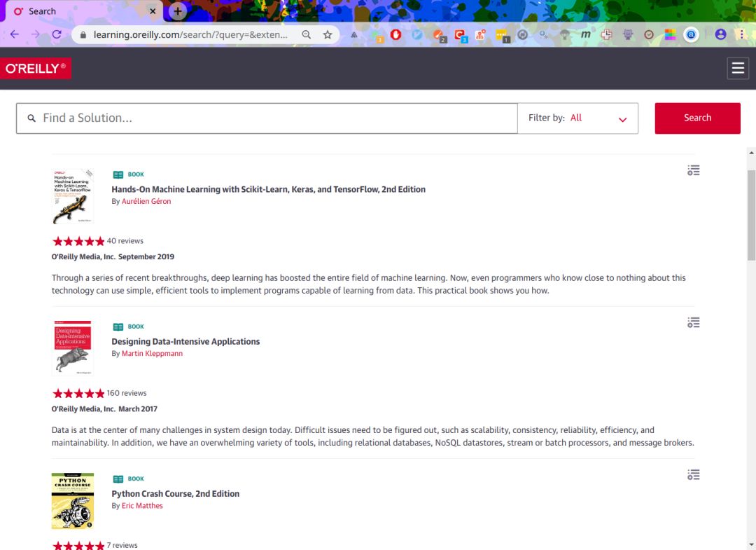Click the purple cat-face extension icon
This screenshot has width=756, height=550.
click(x=628, y=34)
